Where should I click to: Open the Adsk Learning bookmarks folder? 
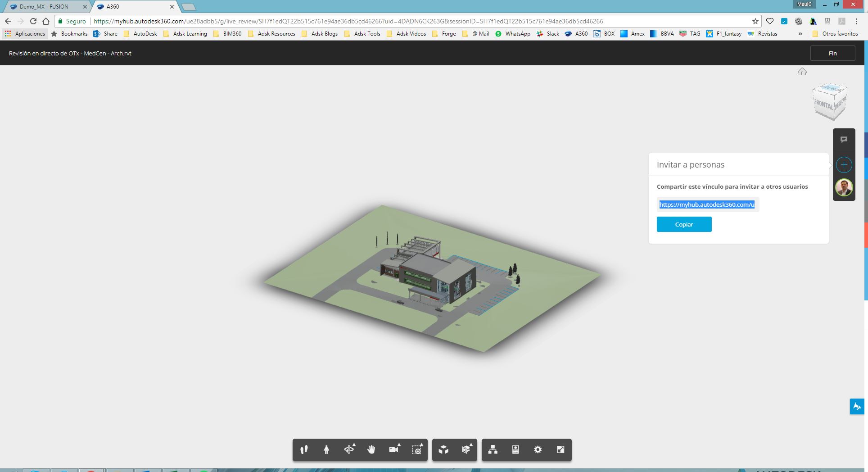click(x=185, y=34)
